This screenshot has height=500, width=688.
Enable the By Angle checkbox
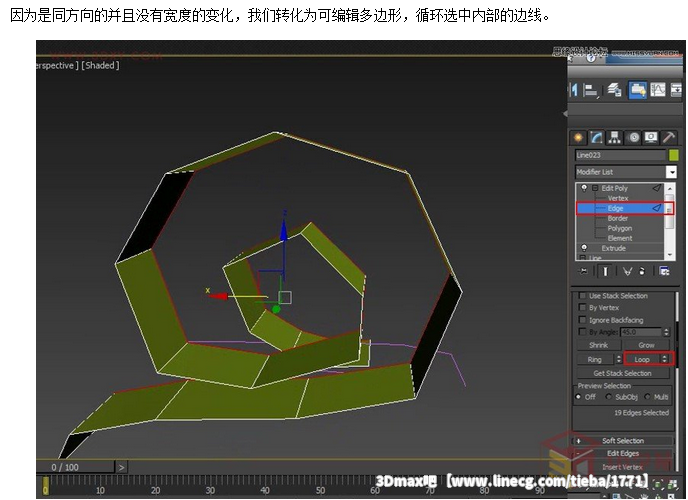click(582, 332)
